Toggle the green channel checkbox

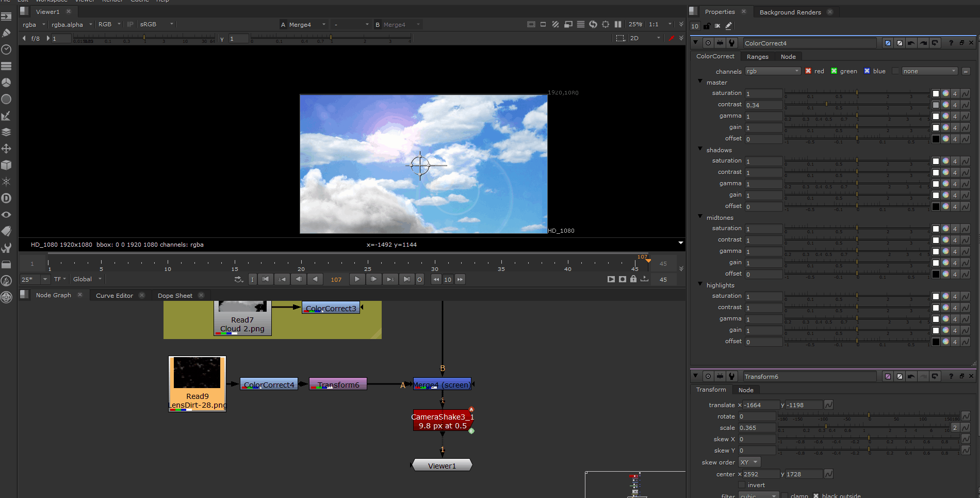[x=834, y=71]
